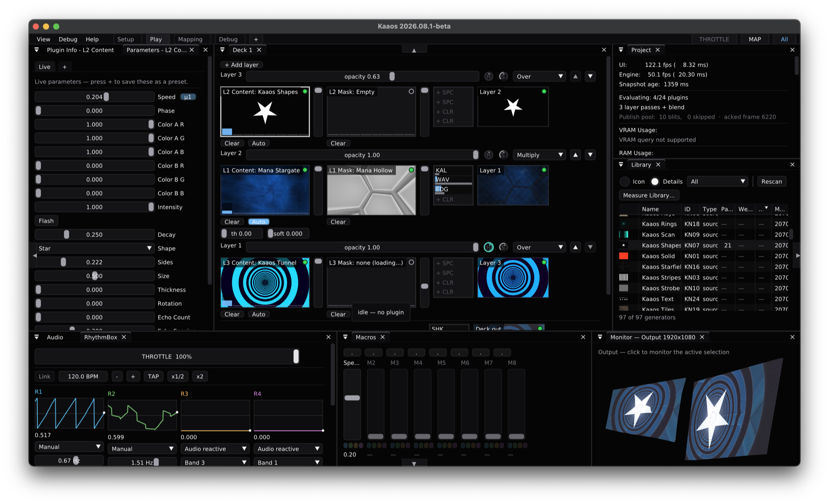Image resolution: width=829 pixels, height=504 pixels.
Task: Click the Add layer button
Action: [x=242, y=65]
